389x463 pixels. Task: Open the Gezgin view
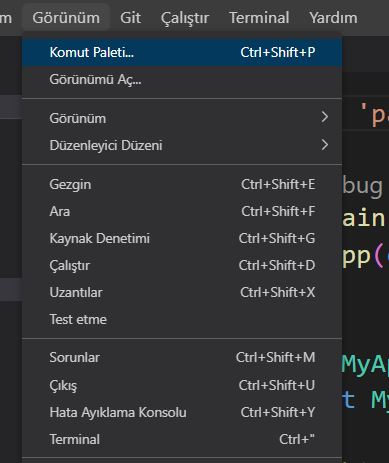[x=182, y=184]
